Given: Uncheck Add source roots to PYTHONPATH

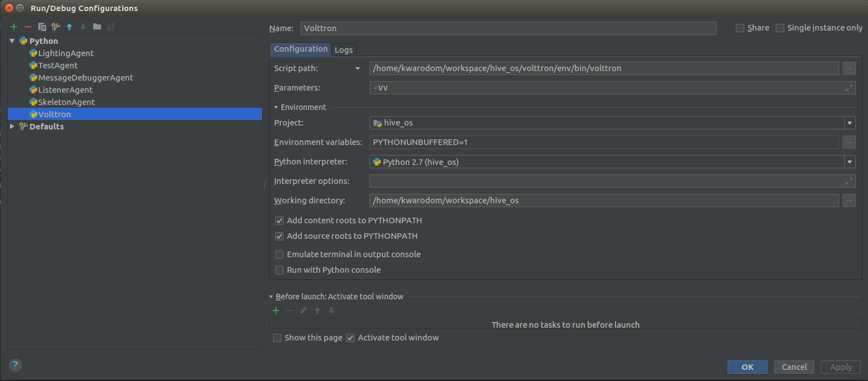Looking at the screenshot, I should click(279, 236).
